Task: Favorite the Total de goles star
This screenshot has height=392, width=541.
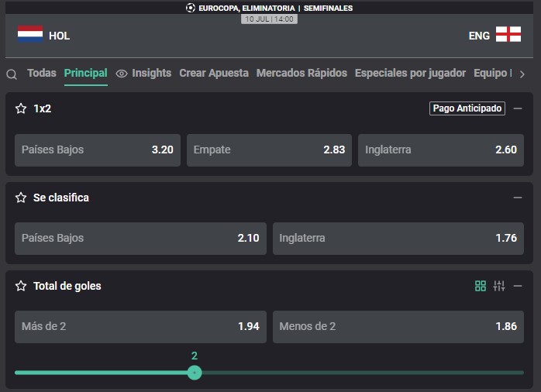Action: pyautogui.click(x=21, y=286)
